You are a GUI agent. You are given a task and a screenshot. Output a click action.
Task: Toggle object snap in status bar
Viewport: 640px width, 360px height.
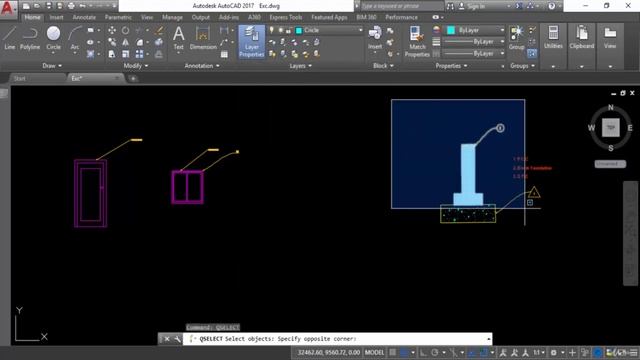pyautogui.click(x=484, y=352)
